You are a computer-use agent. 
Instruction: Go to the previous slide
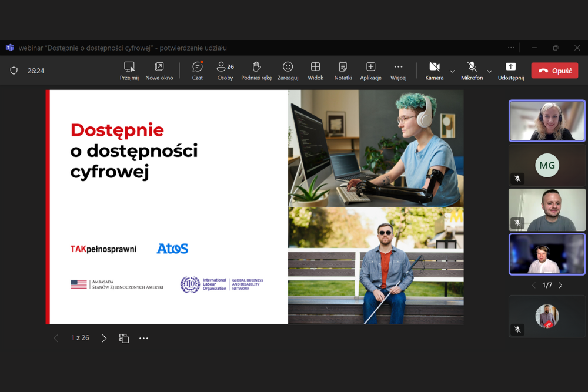(56, 338)
